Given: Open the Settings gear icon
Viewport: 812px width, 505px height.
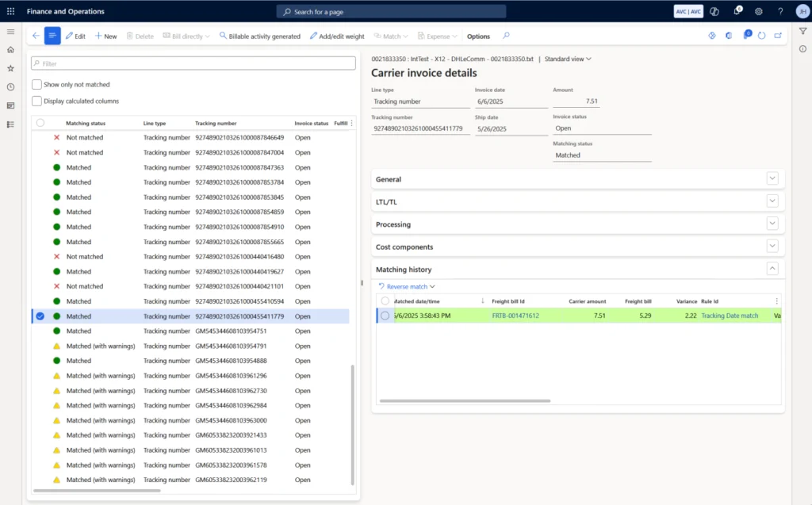Looking at the screenshot, I should tap(758, 11).
